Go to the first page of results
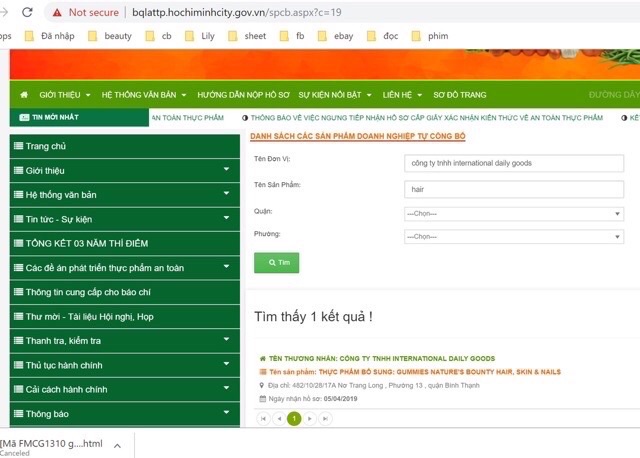This screenshot has height=458, width=640. [x=264, y=419]
